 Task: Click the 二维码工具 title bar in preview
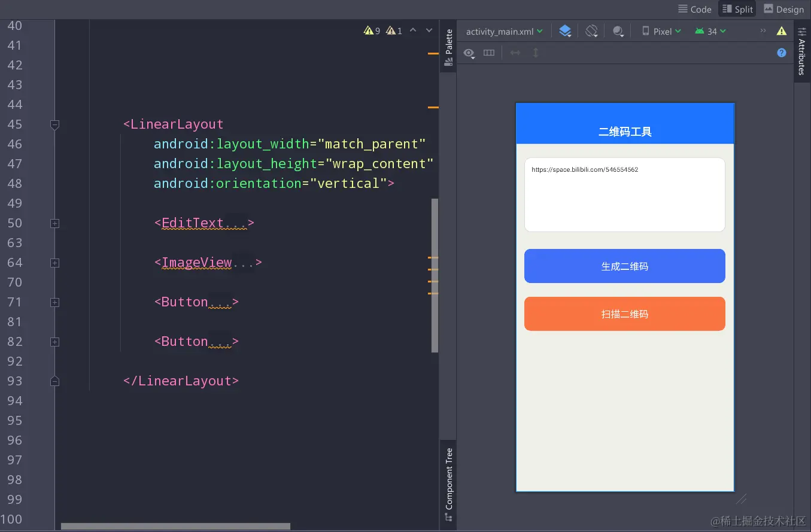625,124
